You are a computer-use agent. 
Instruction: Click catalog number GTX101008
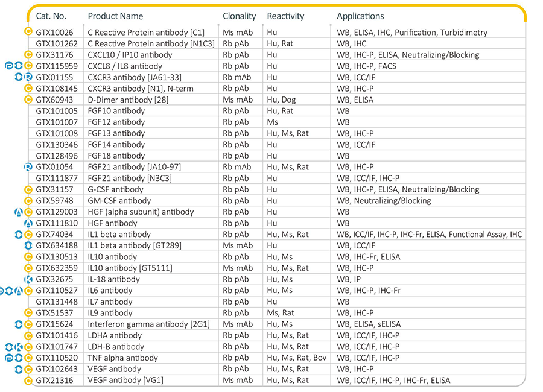pos(57,133)
